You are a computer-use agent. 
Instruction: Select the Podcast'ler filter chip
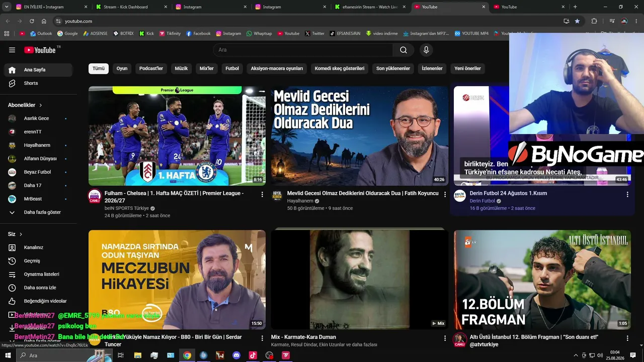click(151, 68)
